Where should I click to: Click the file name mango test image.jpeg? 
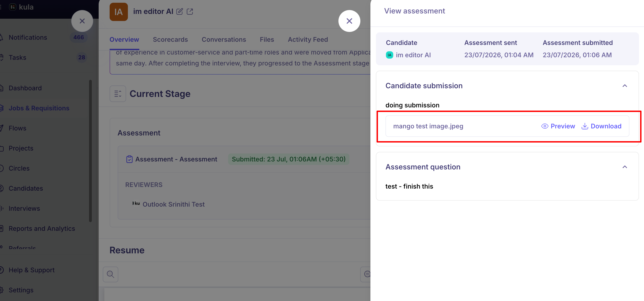pos(428,126)
